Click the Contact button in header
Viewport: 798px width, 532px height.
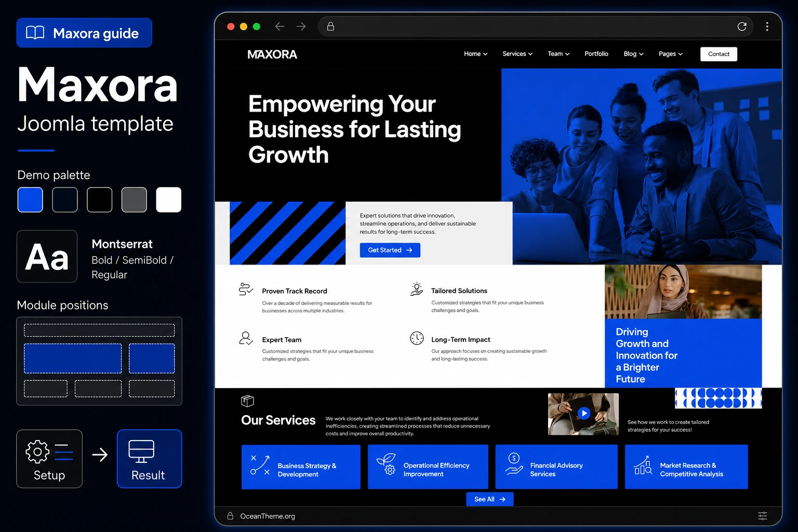pos(719,54)
